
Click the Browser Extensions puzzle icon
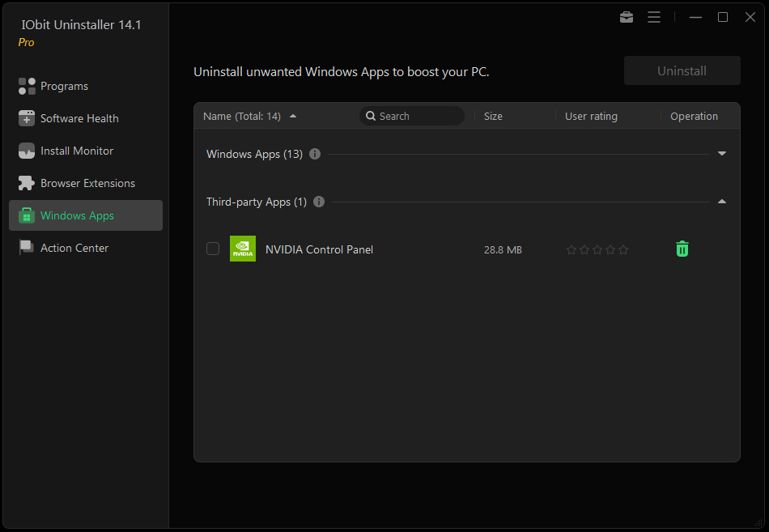pos(27,183)
